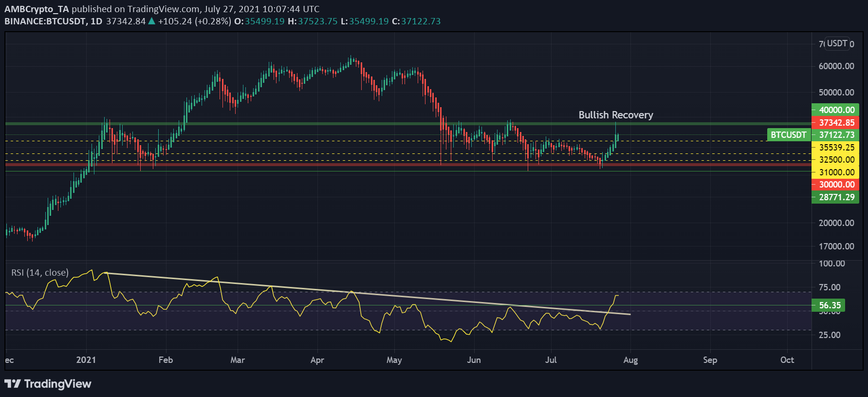Click the USDT currency unit badge
This screenshot has height=397, width=868.
[x=837, y=43]
